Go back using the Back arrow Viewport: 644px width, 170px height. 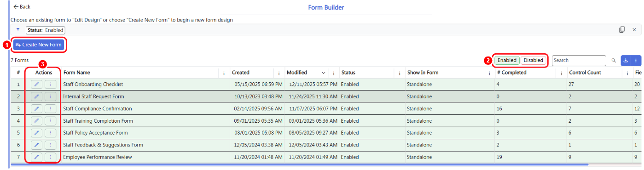pos(22,7)
